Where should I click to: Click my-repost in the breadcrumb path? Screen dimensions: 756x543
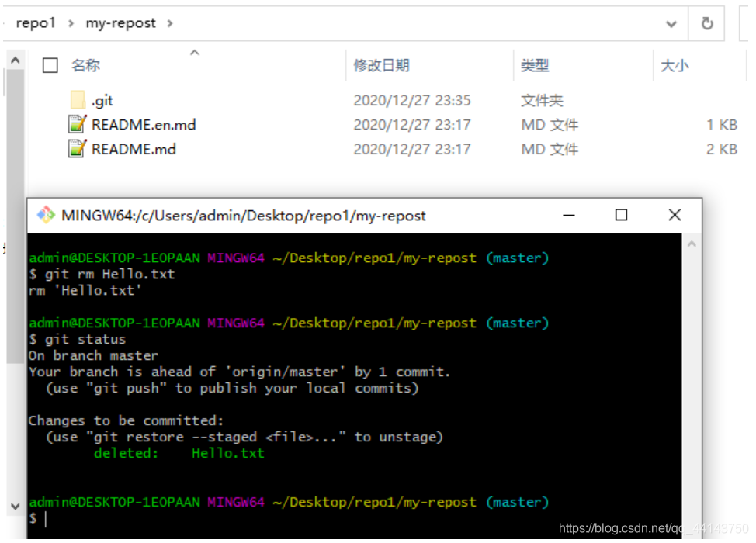120,23
